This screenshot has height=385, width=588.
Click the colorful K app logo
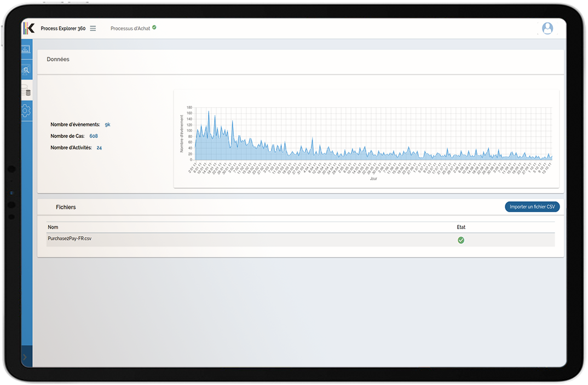point(29,28)
